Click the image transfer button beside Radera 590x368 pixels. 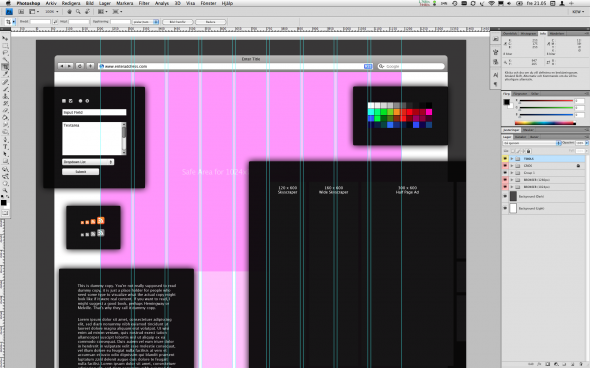[x=178, y=22]
